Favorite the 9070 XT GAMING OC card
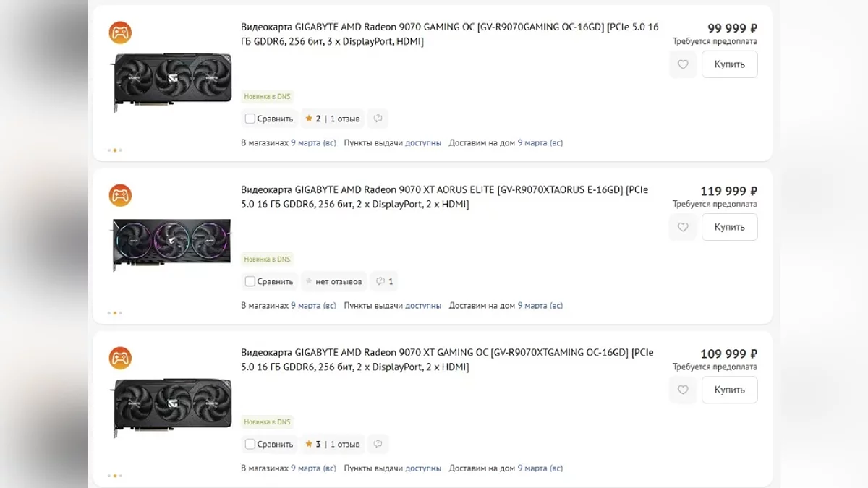This screenshot has width=868, height=488. 683,390
